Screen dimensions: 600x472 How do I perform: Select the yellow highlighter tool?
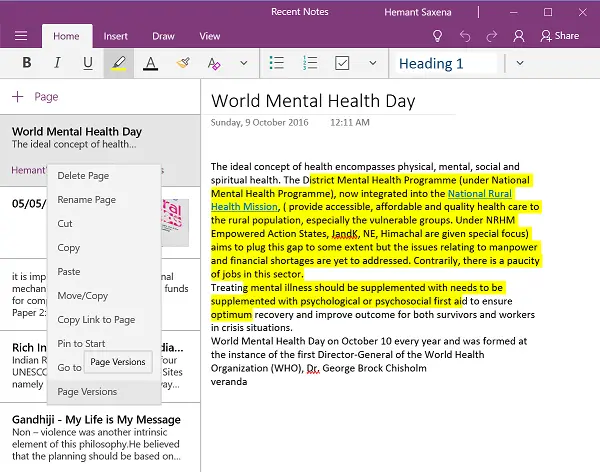pyautogui.click(x=119, y=63)
